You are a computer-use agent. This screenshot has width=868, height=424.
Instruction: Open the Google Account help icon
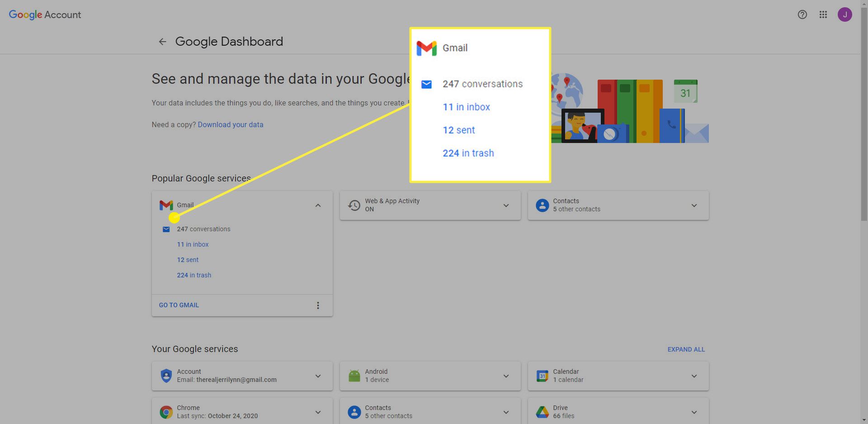[x=802, y=14]
